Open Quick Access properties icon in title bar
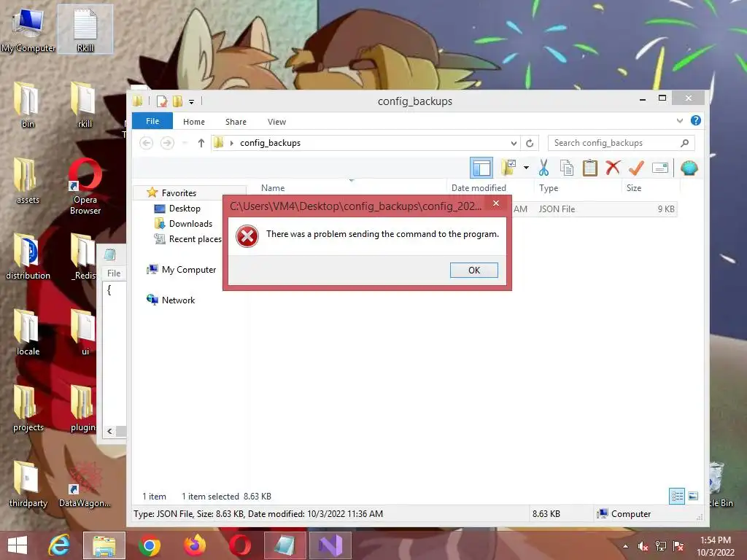 pos(161,101)
